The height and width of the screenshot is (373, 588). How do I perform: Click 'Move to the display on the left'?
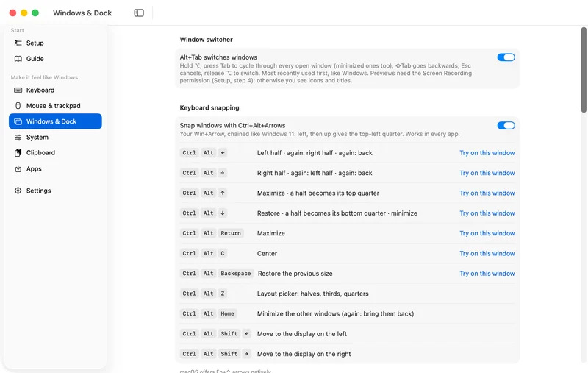302,334
